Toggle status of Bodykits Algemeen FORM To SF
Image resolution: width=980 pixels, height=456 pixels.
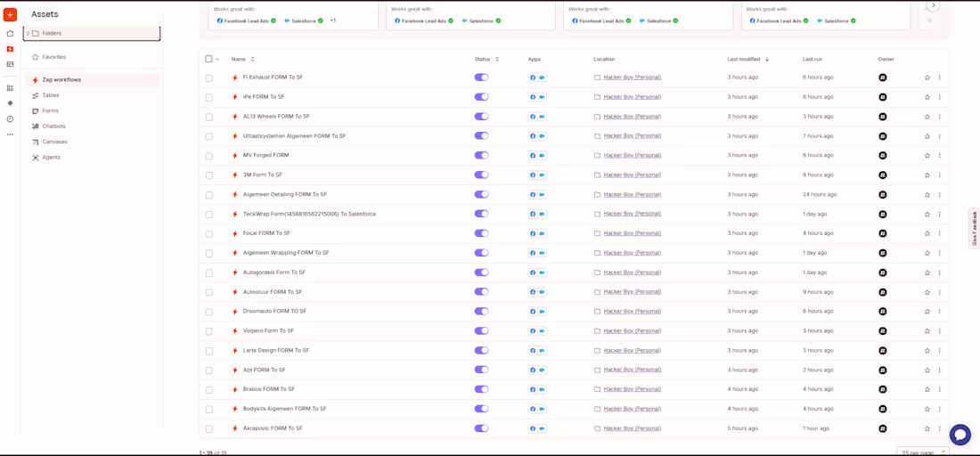tap(481, 409)
